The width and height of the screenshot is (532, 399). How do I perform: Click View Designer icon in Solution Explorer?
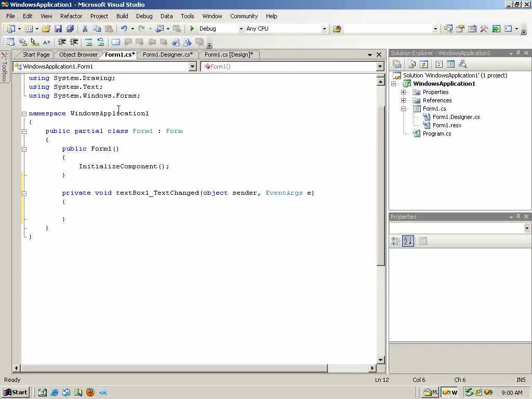pos(450,64)
